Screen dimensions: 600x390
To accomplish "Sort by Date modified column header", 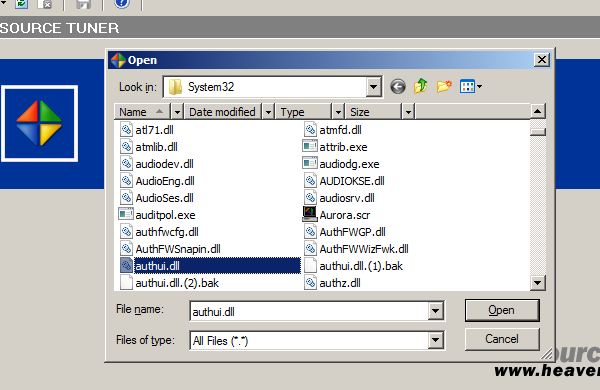I will tap(223, 112).
